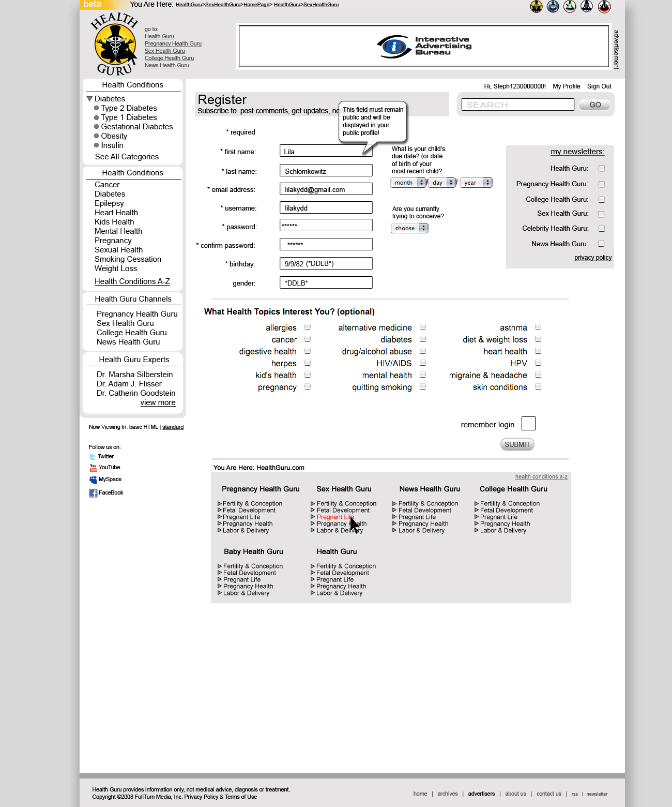Image resolution: width=672 pixels, height=807 pixels.
Task: Tick the pregnancy topic checkbox
Action: pos(308,386)
